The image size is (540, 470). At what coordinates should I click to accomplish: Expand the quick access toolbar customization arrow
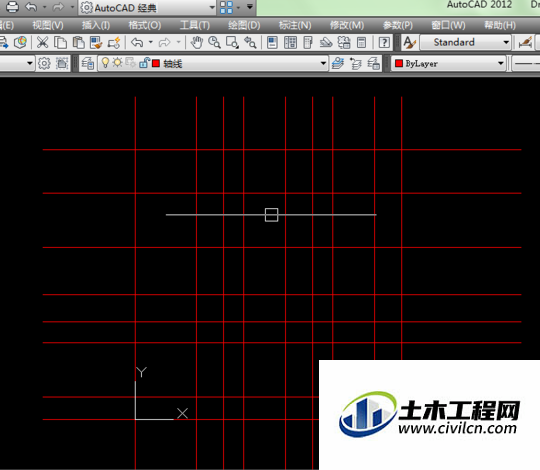(250, 7)
